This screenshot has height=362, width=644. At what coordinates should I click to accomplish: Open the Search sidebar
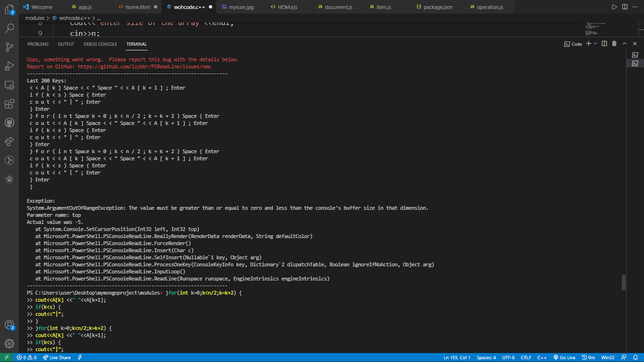point(9,27)
